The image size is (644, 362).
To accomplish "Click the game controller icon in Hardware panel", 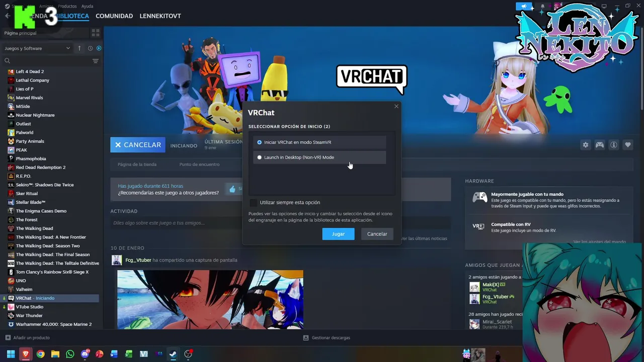I will [x=479, y=197].
